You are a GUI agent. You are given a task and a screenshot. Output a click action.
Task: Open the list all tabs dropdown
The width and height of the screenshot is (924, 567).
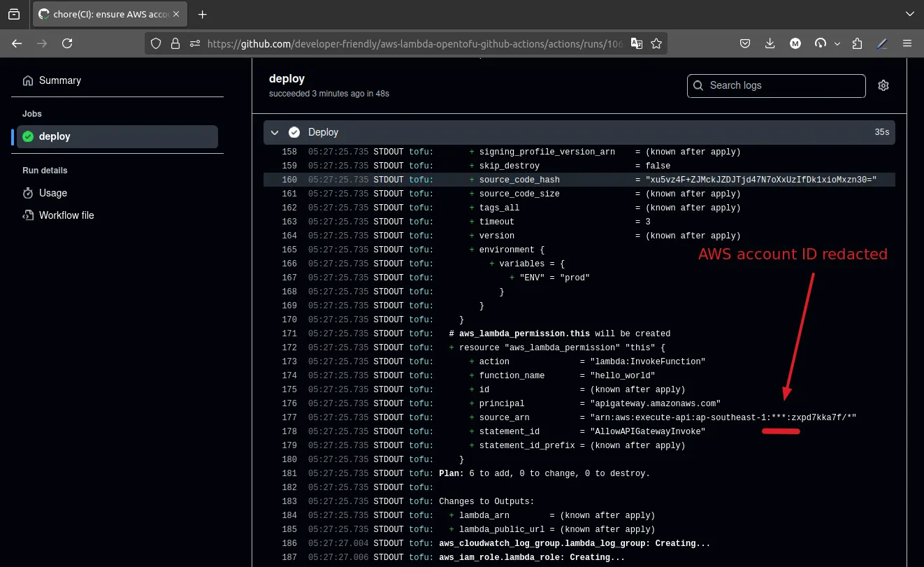(909, 14)
